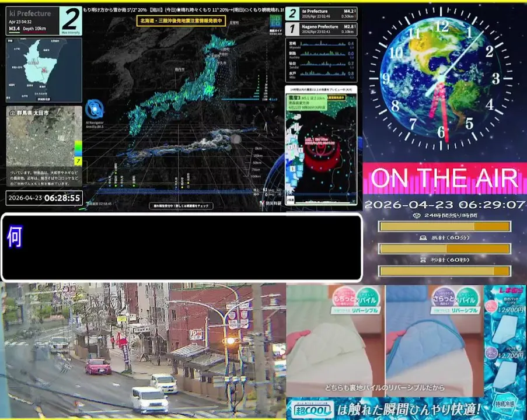
Task: Select the Nagano Prefecture M2.8 earthquake entry
Action: (322, 29)
